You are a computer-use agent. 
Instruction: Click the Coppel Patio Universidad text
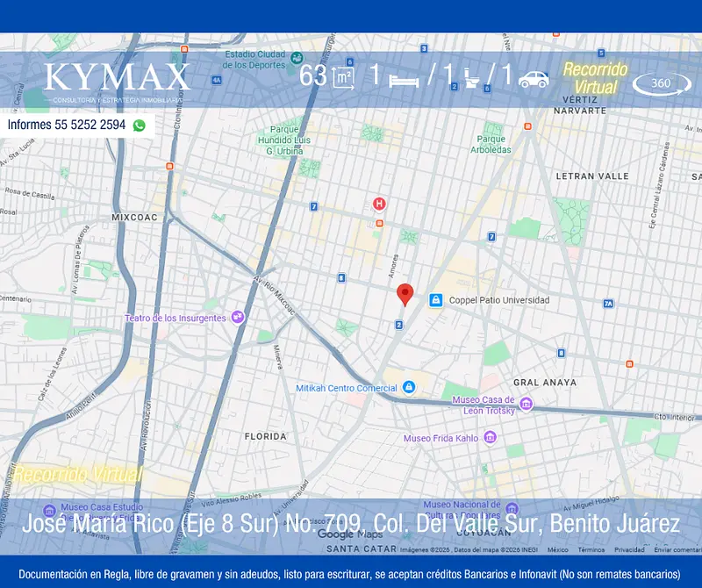[499, 300]
